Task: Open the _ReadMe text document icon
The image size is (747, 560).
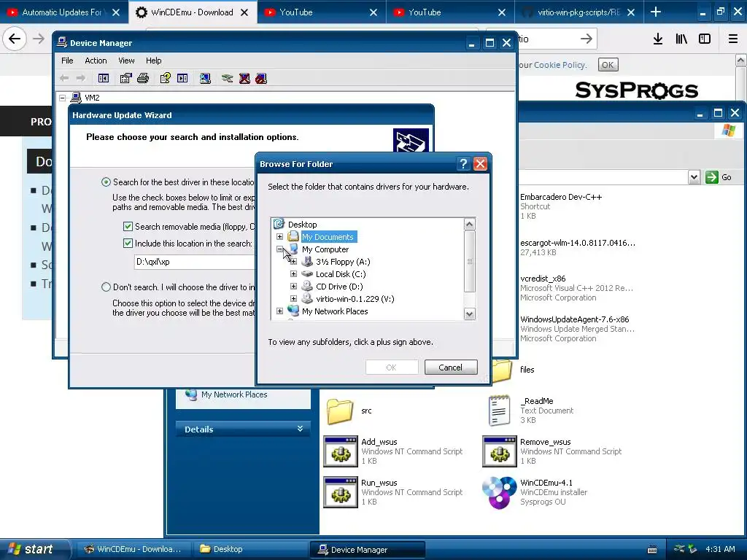Action: [499, 410]
